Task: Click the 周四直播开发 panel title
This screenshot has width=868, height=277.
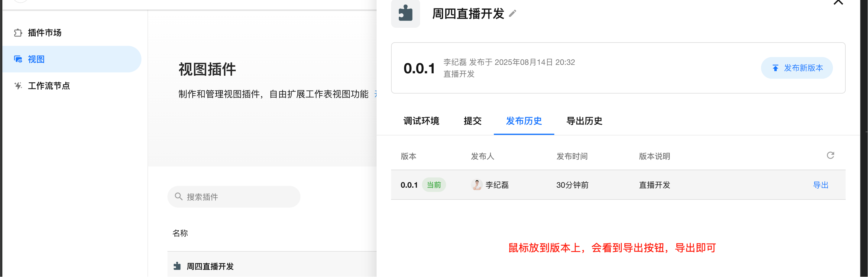Action: click(x=468, y=14)
